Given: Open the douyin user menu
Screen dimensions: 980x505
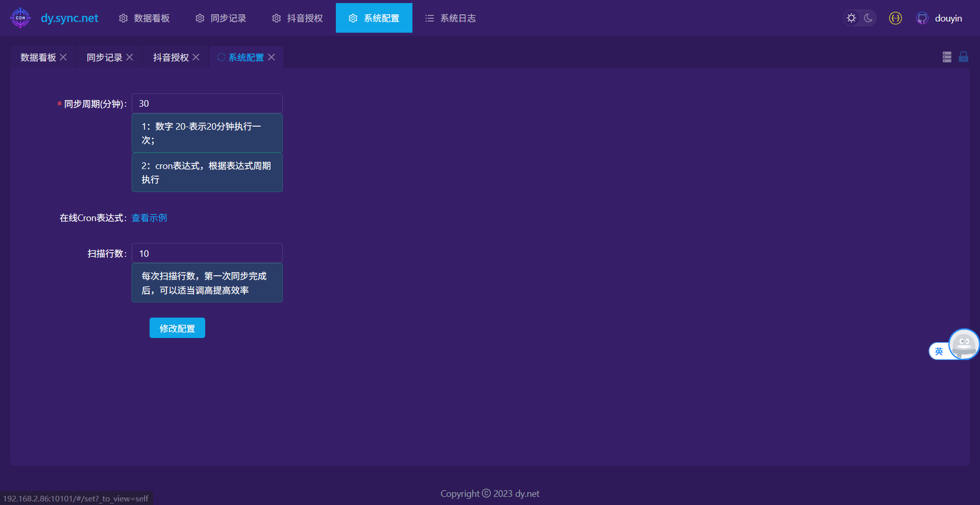Looking at the screenshot, I should point(948,18).
